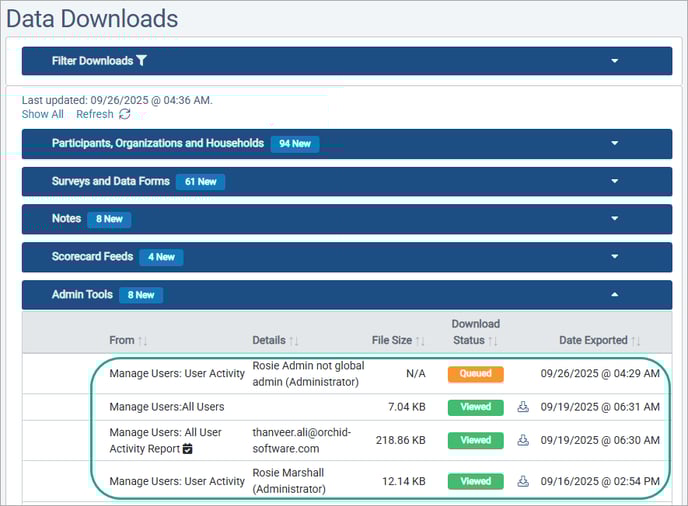Download the 218.86 KB activity report file

point(522,440)
